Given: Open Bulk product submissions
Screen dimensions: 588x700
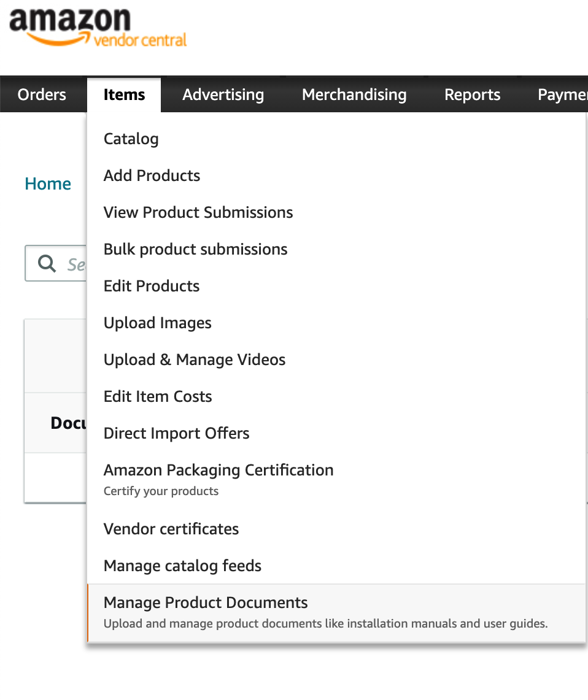Looking at the screenshot, I should [195, 249].
